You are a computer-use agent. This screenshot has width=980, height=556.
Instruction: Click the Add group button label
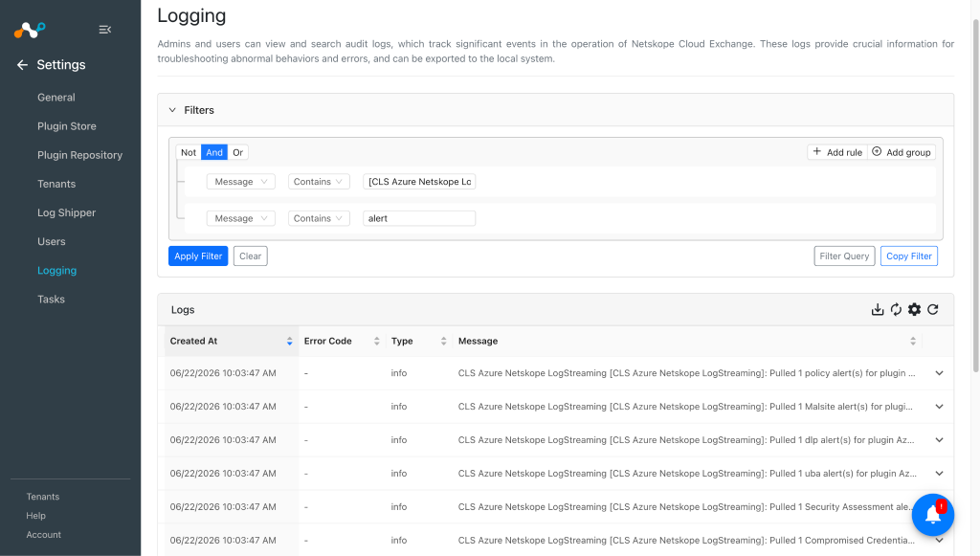point(909,152)
